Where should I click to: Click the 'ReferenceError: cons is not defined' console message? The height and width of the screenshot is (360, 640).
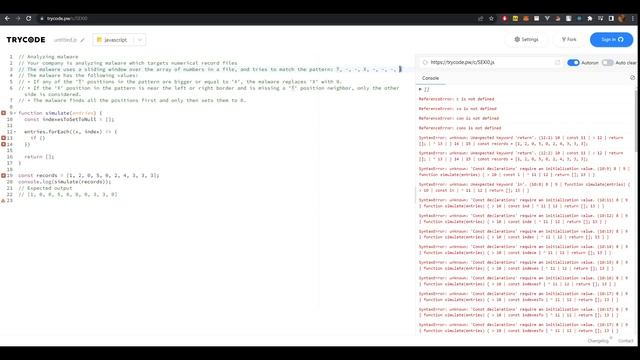tap(460, 128)
